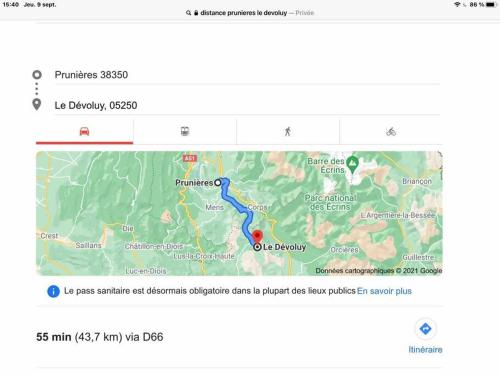Switch to public transit mode tab
Viewport: 500px width, 375px height.
185,132
